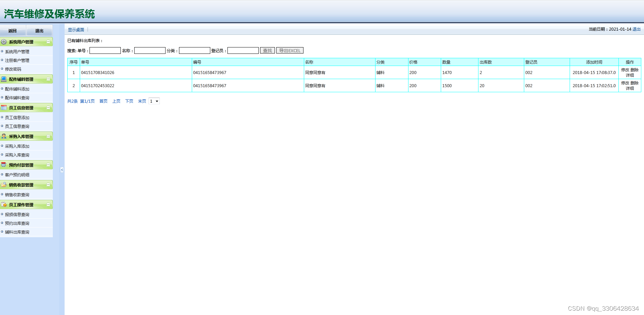Open 配件辅料添加 menu item
Image resolution: width=644 pixels, height=315 pixels.
coord(17,89)
